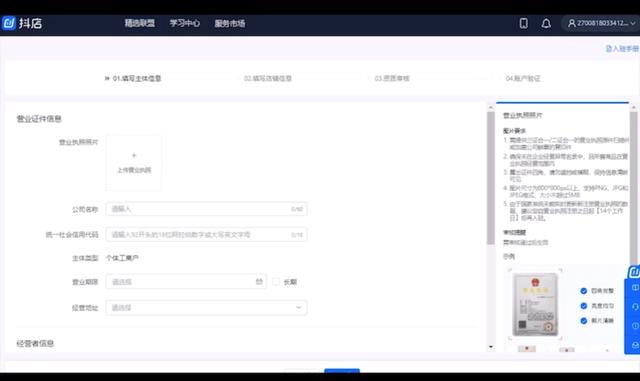Viewport: 640px width, 381px height.
Task: Open the book guide icon in floating sidebar
Action: [x=635, y=288]
